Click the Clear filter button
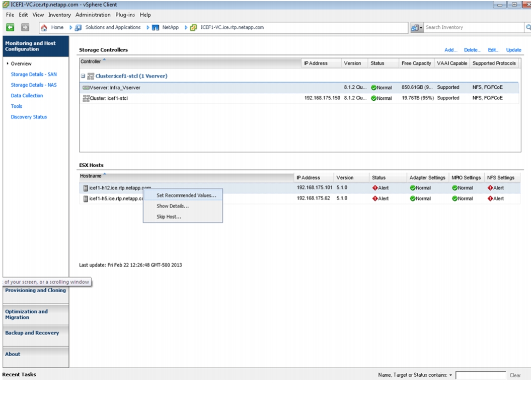This screenshot has height=401, width=532. pos(515,375)
